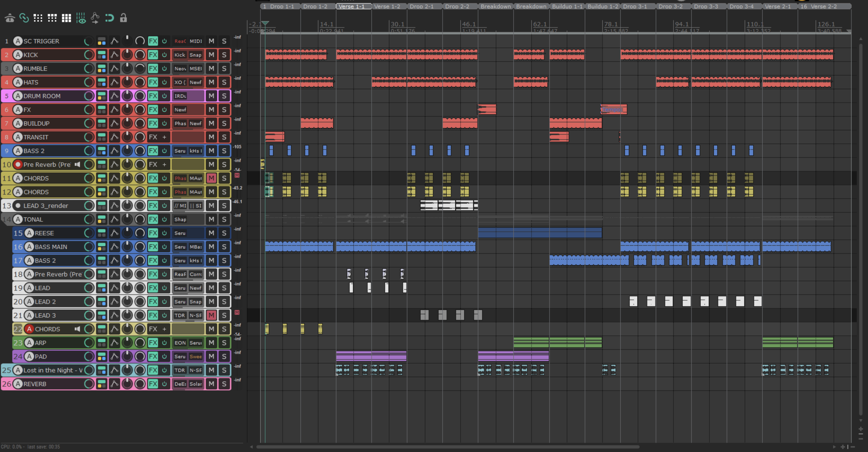Open the 'EON' FX slot on ARP track
The height and width of the screenshot is (452, 868).
pyautogui.click(x=180, y=343)
